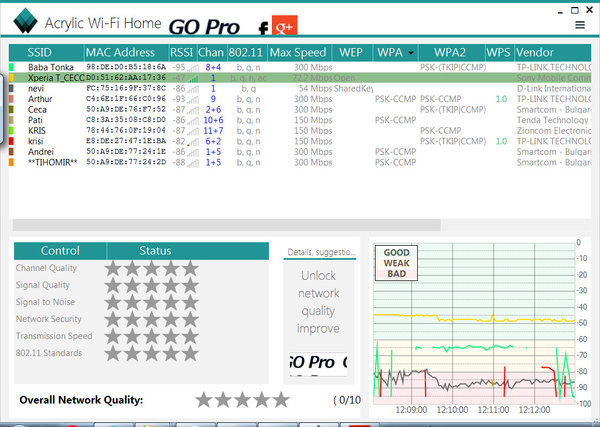600x427 pixels.
Task: Click signal bars icon for Xperia T_CECO
Action: point(193,78)
